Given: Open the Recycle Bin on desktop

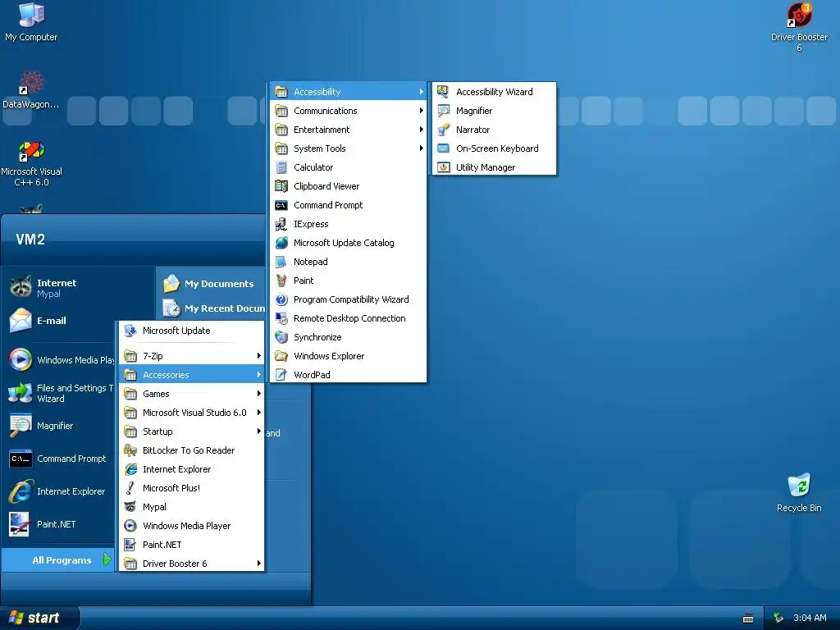Looking at the screenshot, I should tap(799, 492).
